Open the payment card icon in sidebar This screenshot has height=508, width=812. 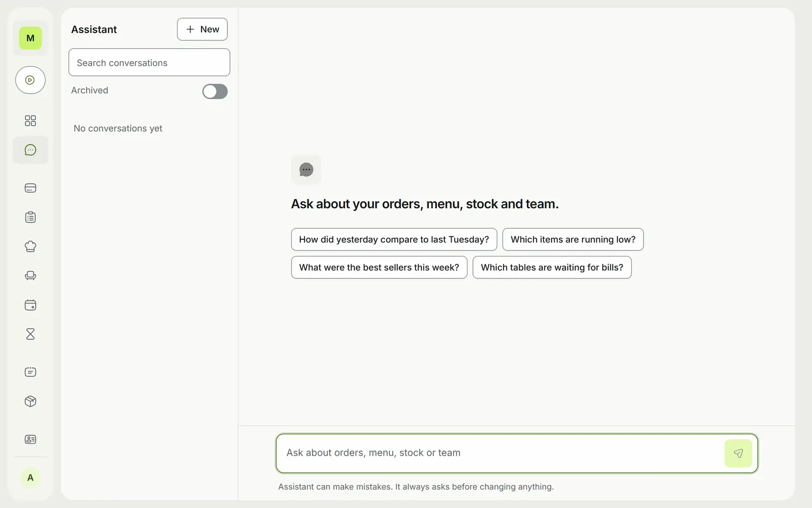click(x=30, y=188)
